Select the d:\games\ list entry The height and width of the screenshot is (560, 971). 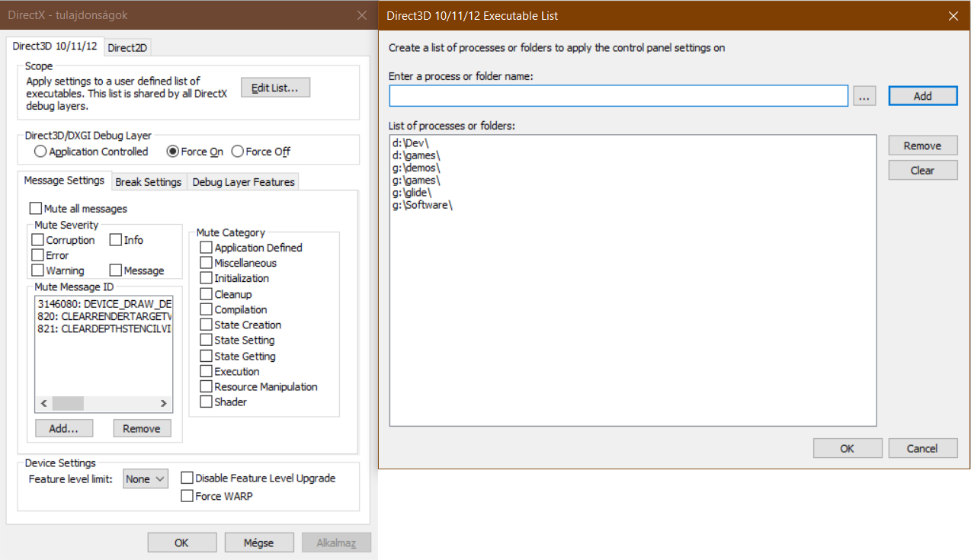coord(416,155)
